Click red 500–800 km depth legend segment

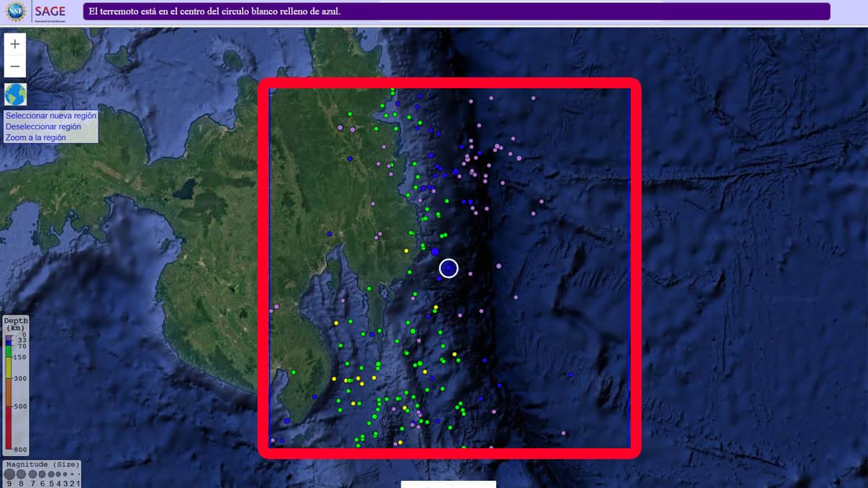click(x=9, y=428)
